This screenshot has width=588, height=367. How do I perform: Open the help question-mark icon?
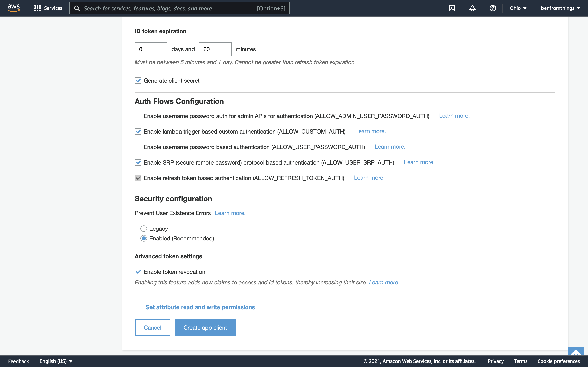[x=492, y=8]
